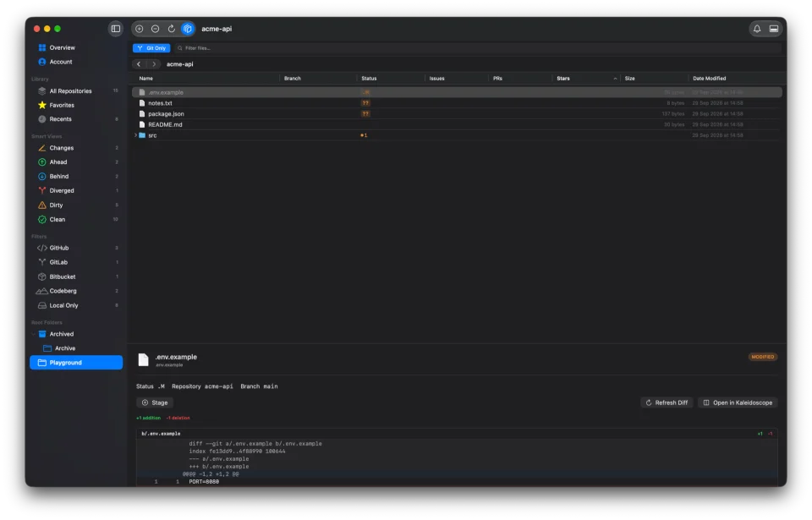Collapse the Archived root folder chevron
Screen dimensions: 812x520
click(x=34, y=335)
